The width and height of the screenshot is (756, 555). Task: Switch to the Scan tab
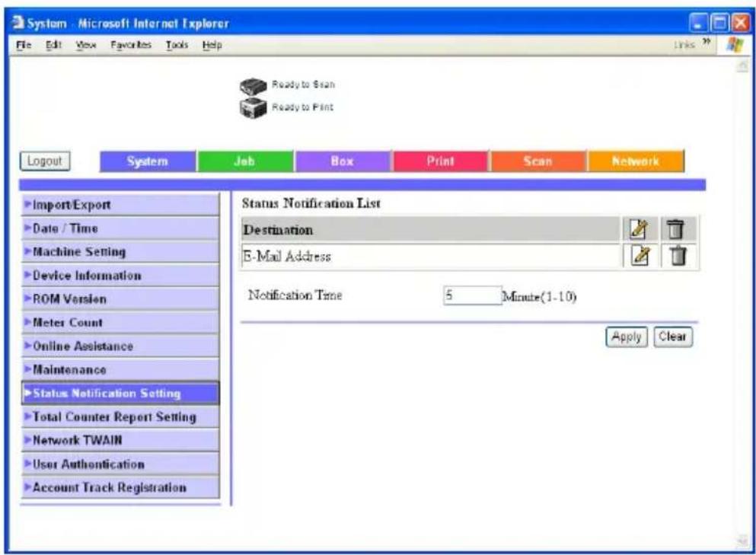538,161
